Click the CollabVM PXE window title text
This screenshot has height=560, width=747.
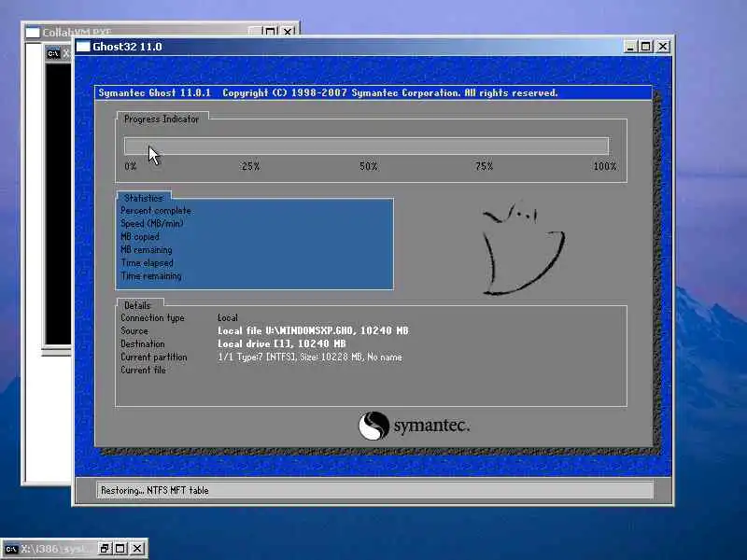(77, 33)
